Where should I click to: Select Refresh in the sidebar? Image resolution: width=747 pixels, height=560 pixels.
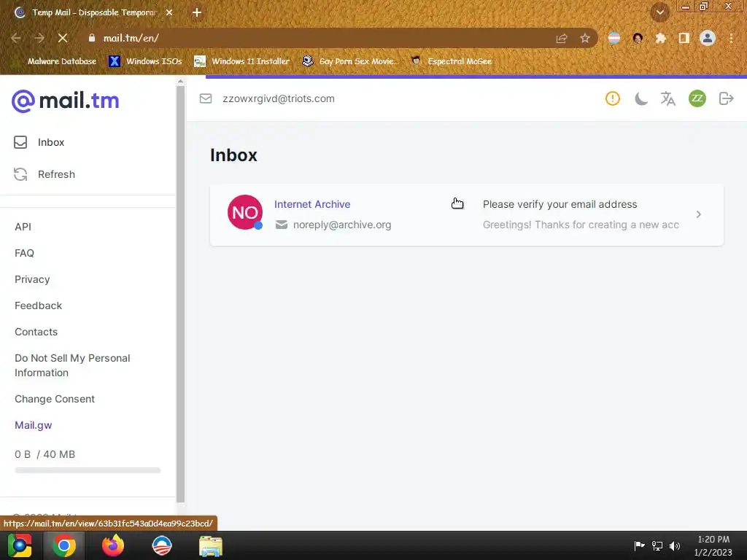click(56, 174)
